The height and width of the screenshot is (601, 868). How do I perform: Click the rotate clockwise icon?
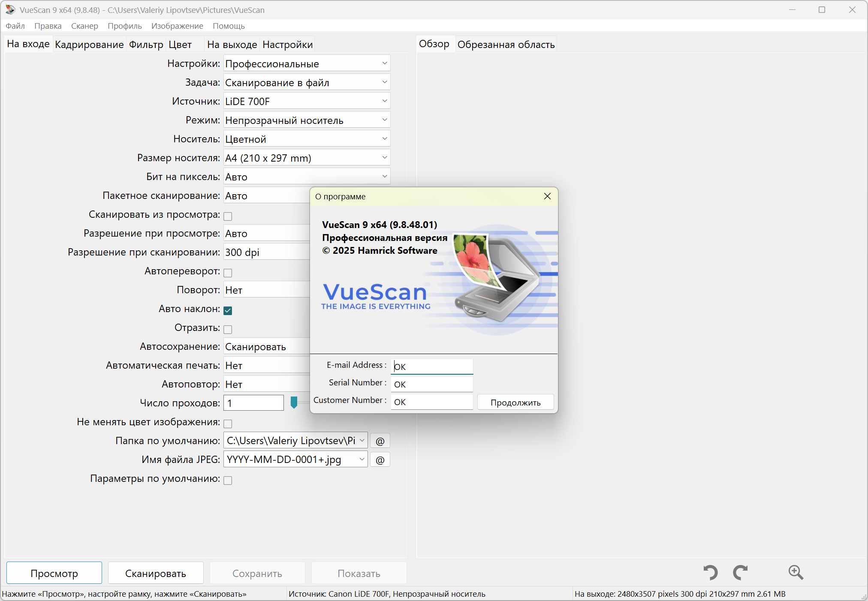click(x=740, y=572)
